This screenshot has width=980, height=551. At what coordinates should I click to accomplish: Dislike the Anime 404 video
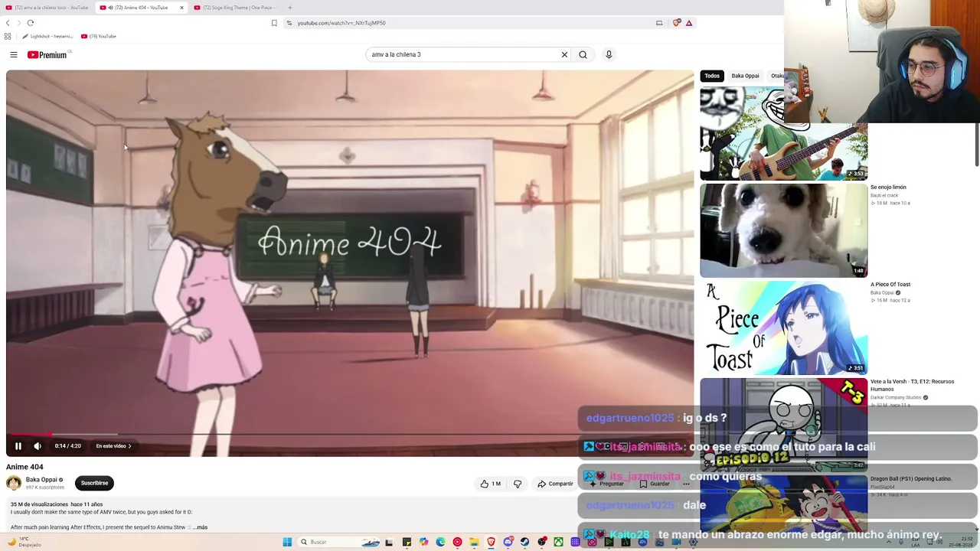(x=518, y=484)
